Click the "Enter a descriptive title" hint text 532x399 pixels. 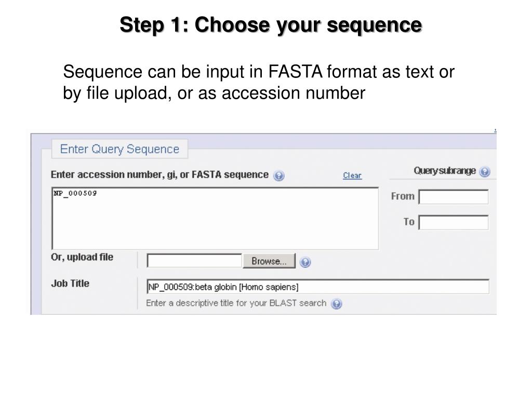coord(236,303)
